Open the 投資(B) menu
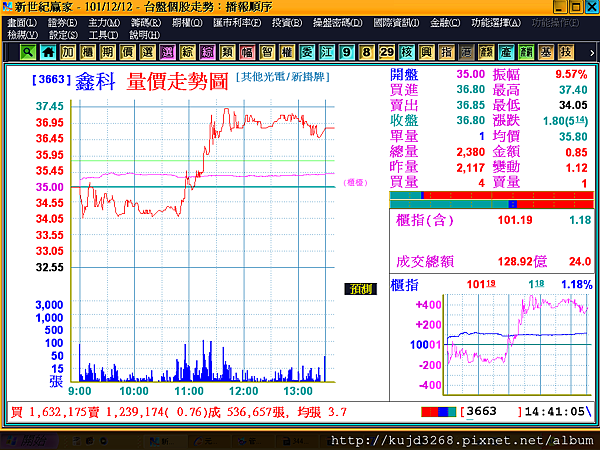This screenshot has height=450, width=600. 287,23
